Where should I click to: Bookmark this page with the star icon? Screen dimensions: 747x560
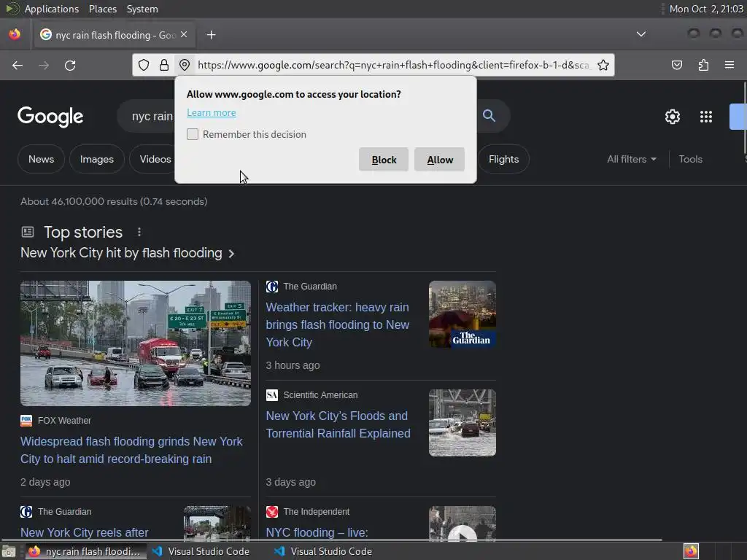pos(603,65)
